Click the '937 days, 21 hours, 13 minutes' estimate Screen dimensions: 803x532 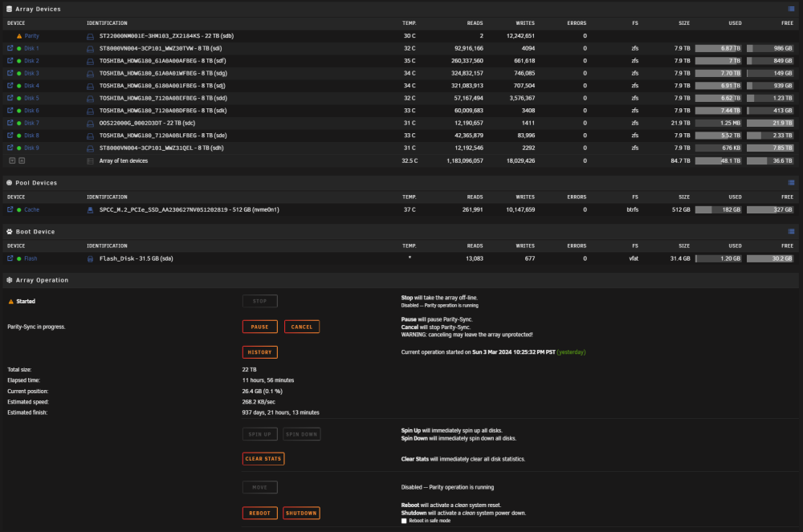click(280, 412)
